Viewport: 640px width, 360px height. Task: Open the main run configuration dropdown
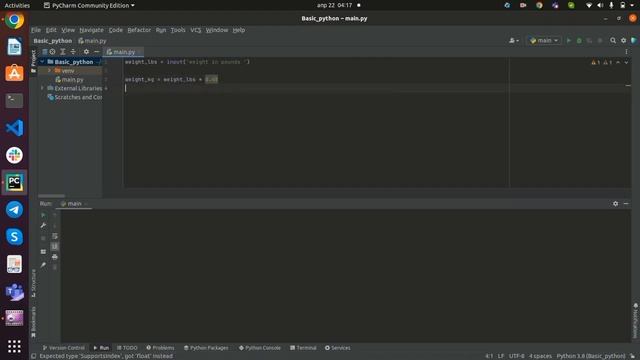pos(544,40)
